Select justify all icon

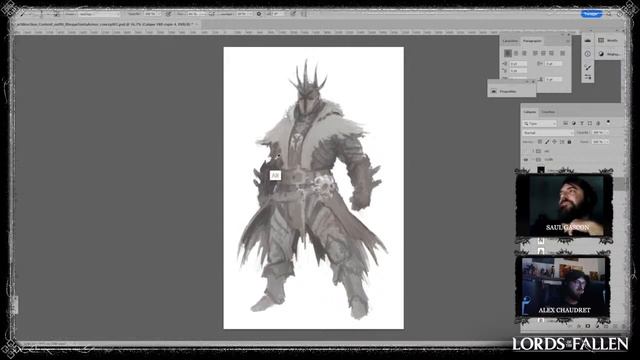click(562, 53)
